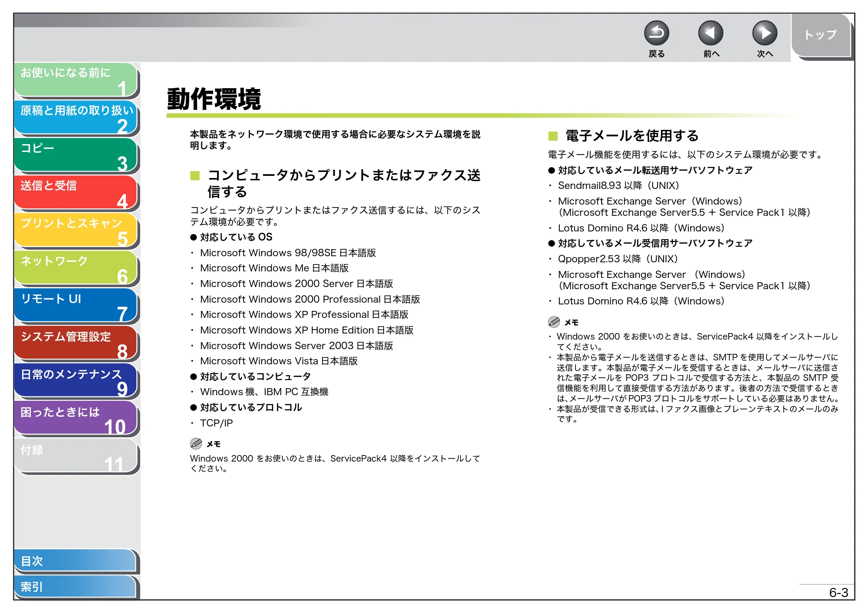Go to the トップ tab

[820, 35]
